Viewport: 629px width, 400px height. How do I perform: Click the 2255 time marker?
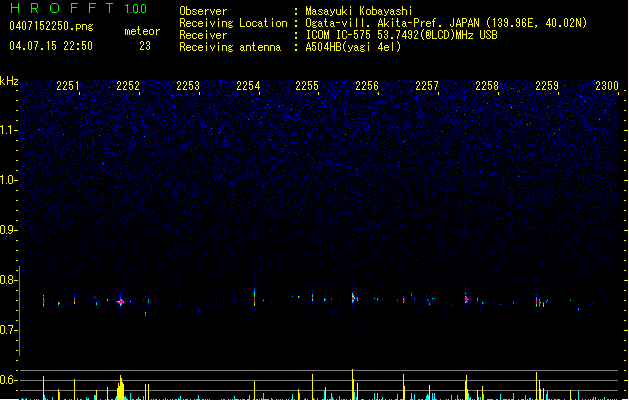[x=307, y=86]
